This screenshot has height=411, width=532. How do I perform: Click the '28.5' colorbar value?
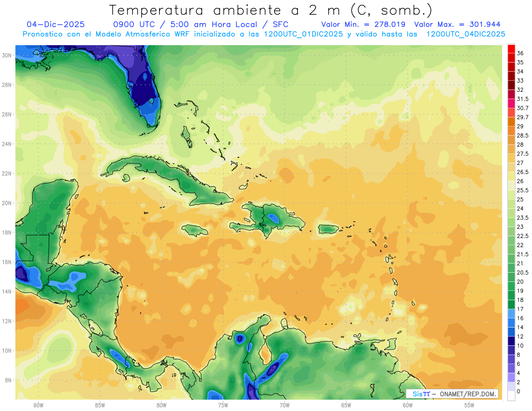point(523,135)
